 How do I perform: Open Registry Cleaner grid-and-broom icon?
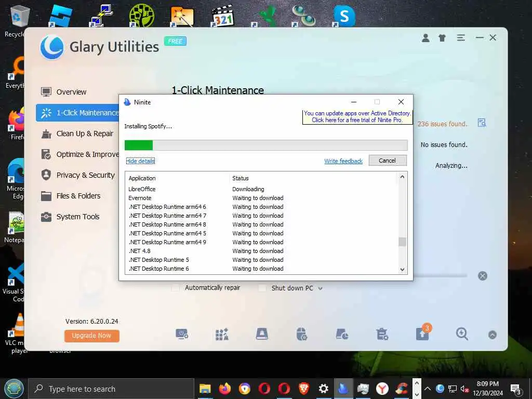[x=222, y=334]
